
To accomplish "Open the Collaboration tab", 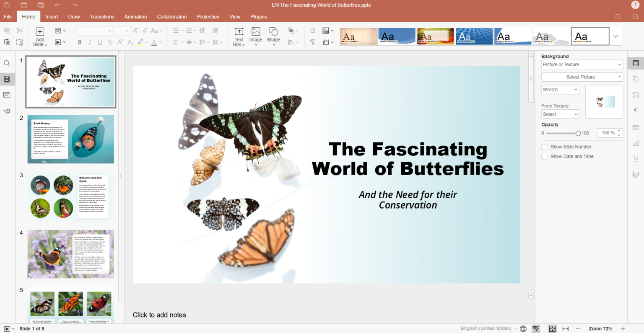I will (171, 17).
